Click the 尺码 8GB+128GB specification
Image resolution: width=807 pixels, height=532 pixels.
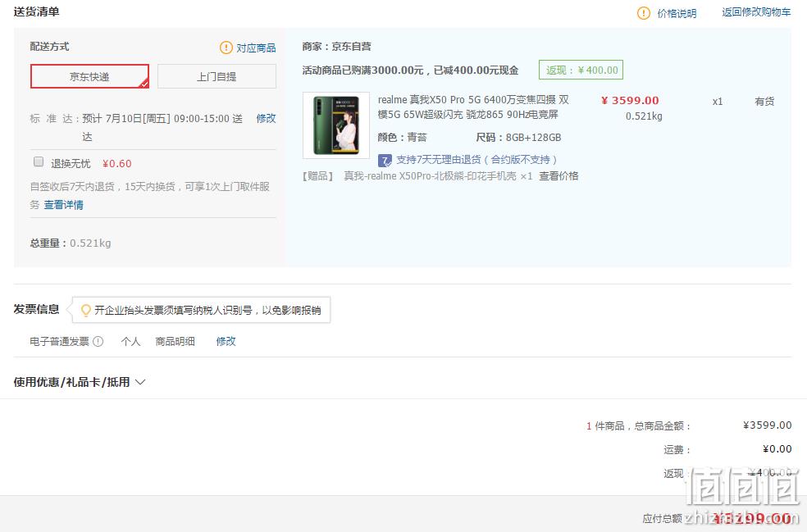click(x=519, y=138)
